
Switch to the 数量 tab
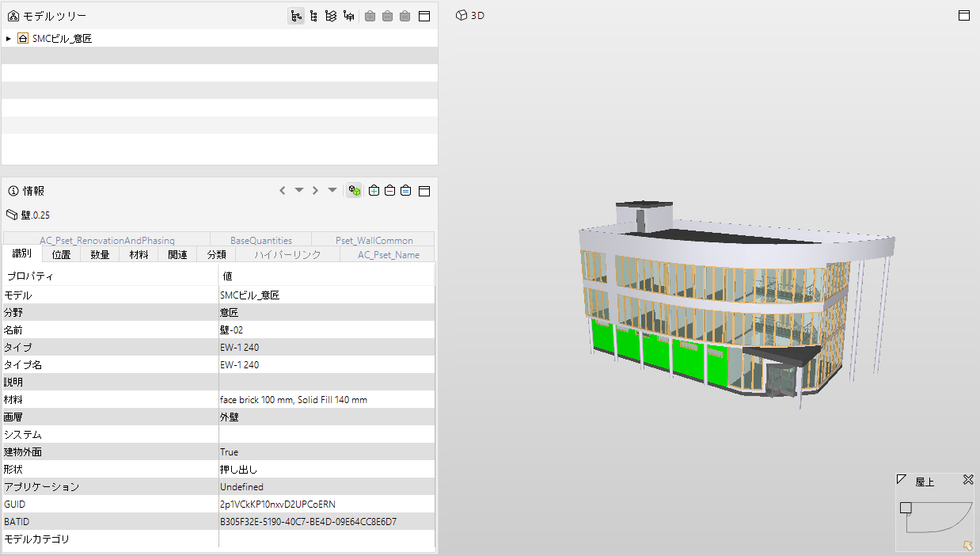click(100, 254)
